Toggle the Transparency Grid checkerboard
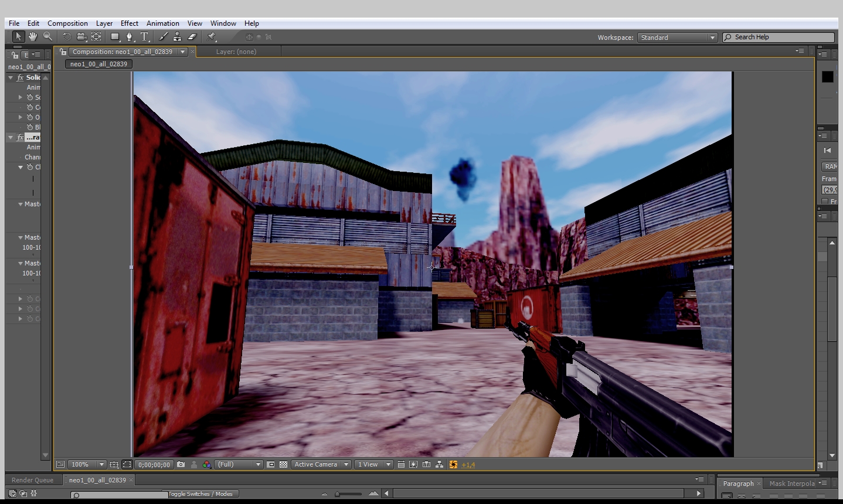The width and height of the screenshot is (843, 504). tap(284, 464)
